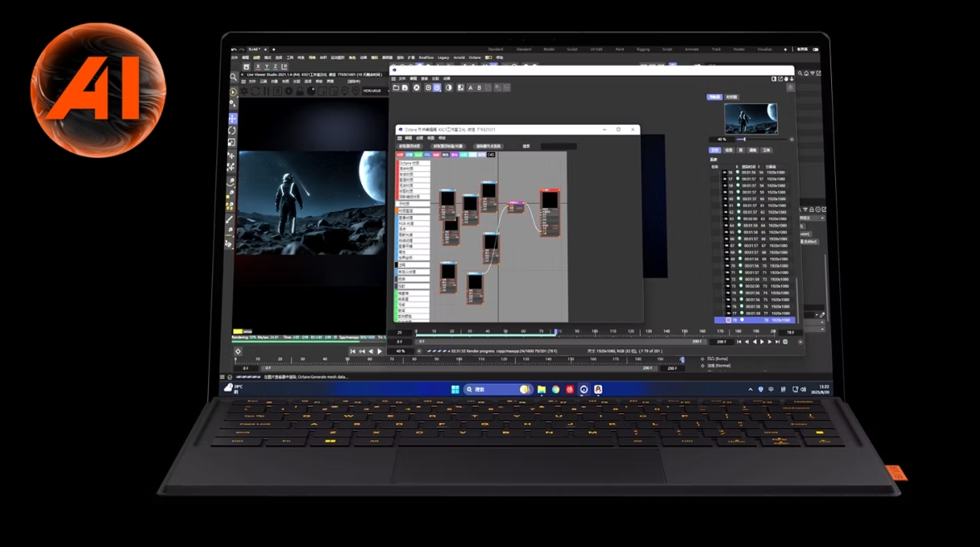This screenshot has height=547, width=980.
Task: Open the Octane menu in the main menu bar
Action: [x=474, y=57]
